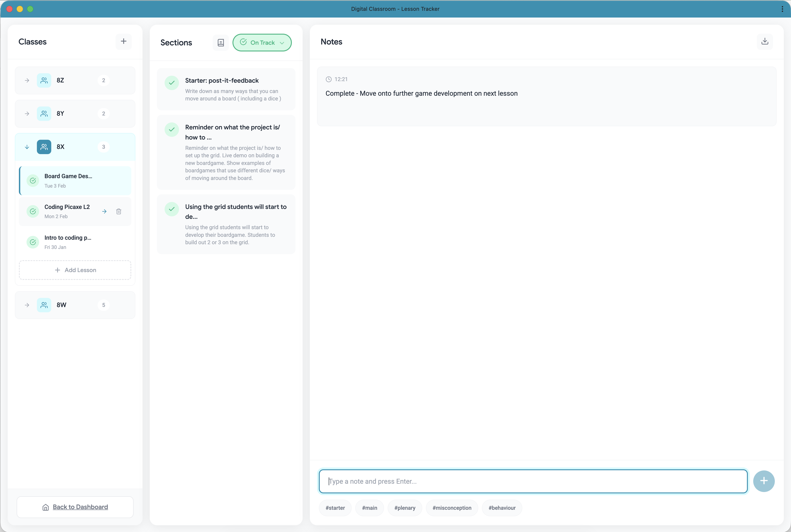Click the clock icon on the 12:21 note
Screen dimensions: 791x532
tap(328, 79)
